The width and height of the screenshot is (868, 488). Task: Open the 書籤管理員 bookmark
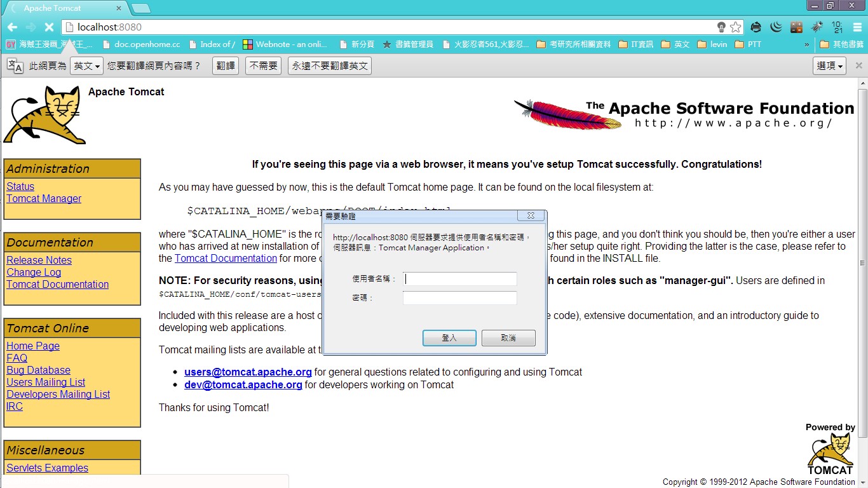(x=408, y=44)
